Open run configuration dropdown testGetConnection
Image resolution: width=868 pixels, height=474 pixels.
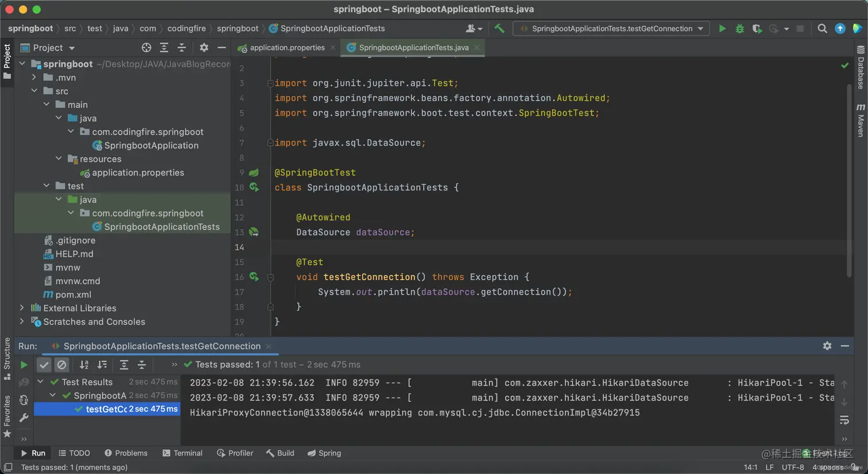click(x=611, y=29)
